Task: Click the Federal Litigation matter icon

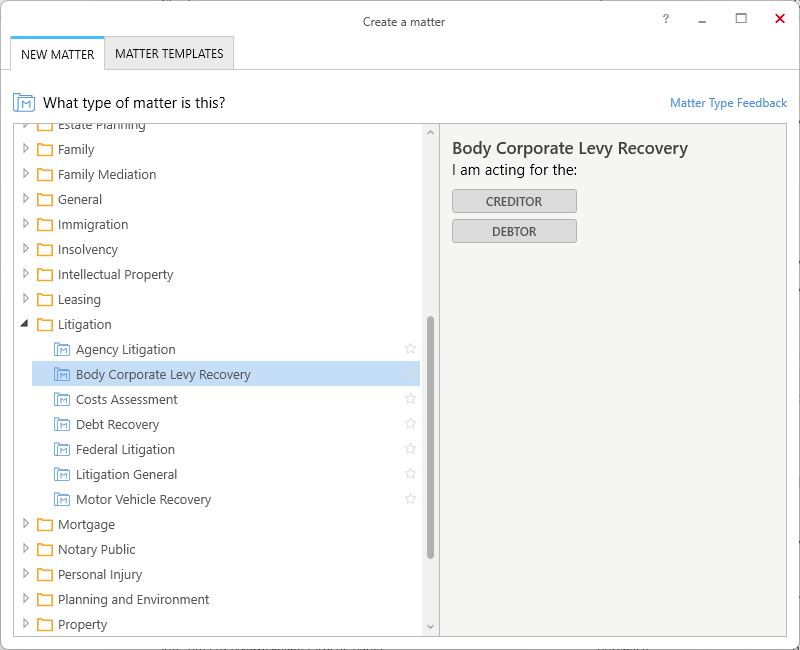Action: pos(62,449)
